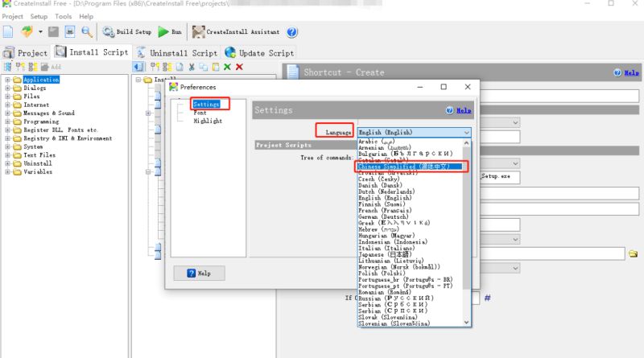The height and width of the screenshot is (358, 644).
Task: Click the cut scissors icon in script toolbar
Action: tap(192, 67)
